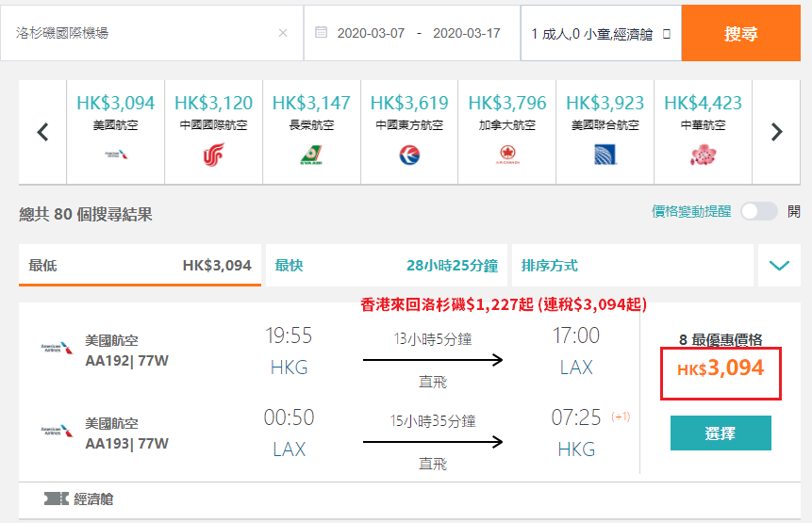The image size is (812, 523).
Task: Click the HK$4,423 中華航空 price filter
Action: (x=703, y=132)
